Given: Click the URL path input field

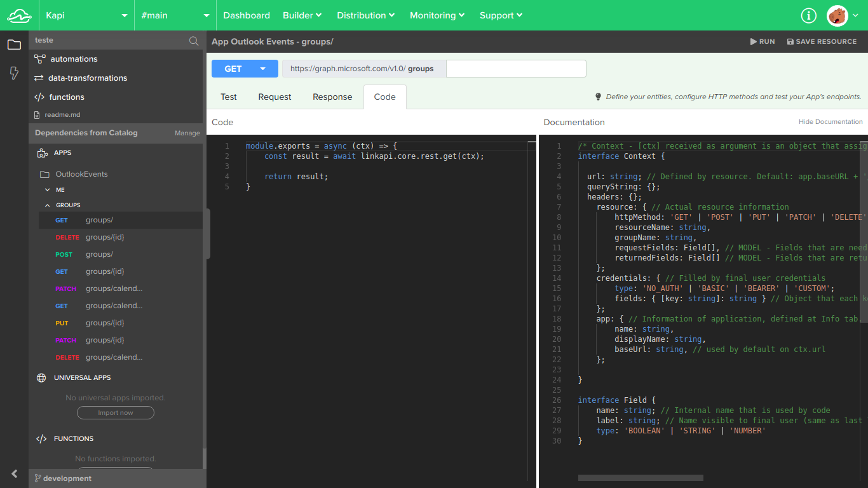Looking at the screenshot, I should pos(516,69).
